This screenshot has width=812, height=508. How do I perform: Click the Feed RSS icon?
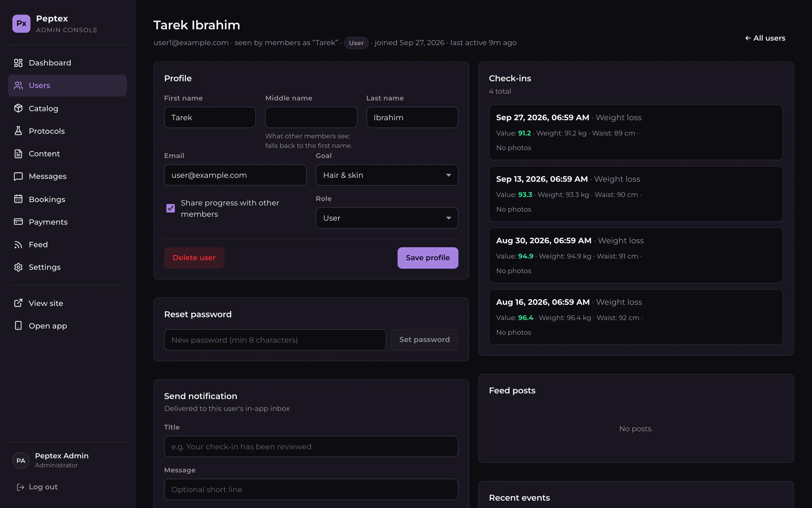tap(18, 245)
